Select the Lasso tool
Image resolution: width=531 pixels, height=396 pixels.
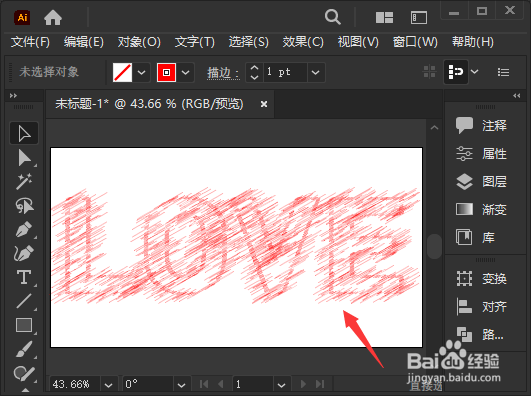click(24, 206)
